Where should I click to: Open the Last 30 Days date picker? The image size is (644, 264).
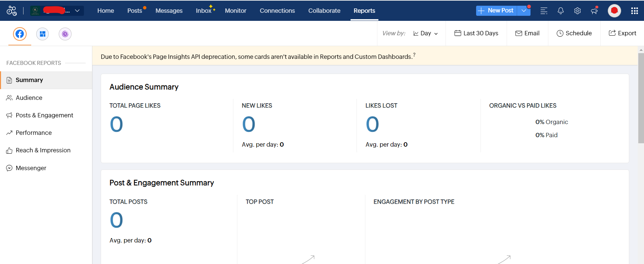pos(476,33)
